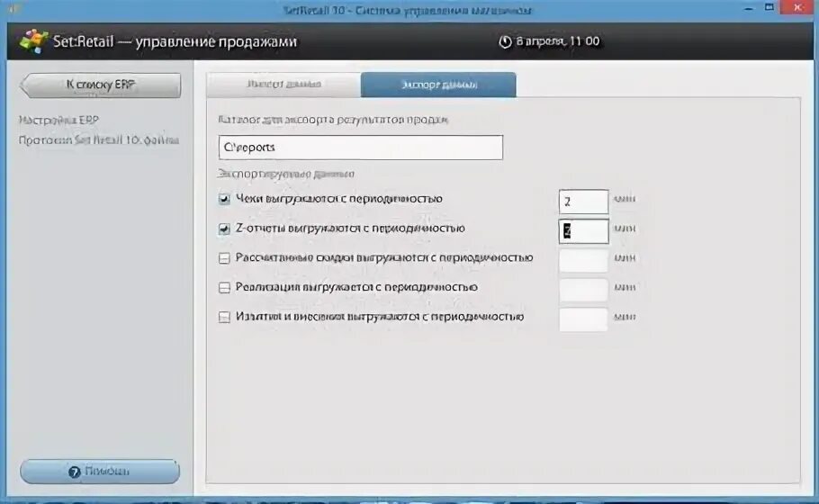Maximize the Set Retail window
819x504 pixels.
click(769, 7)
